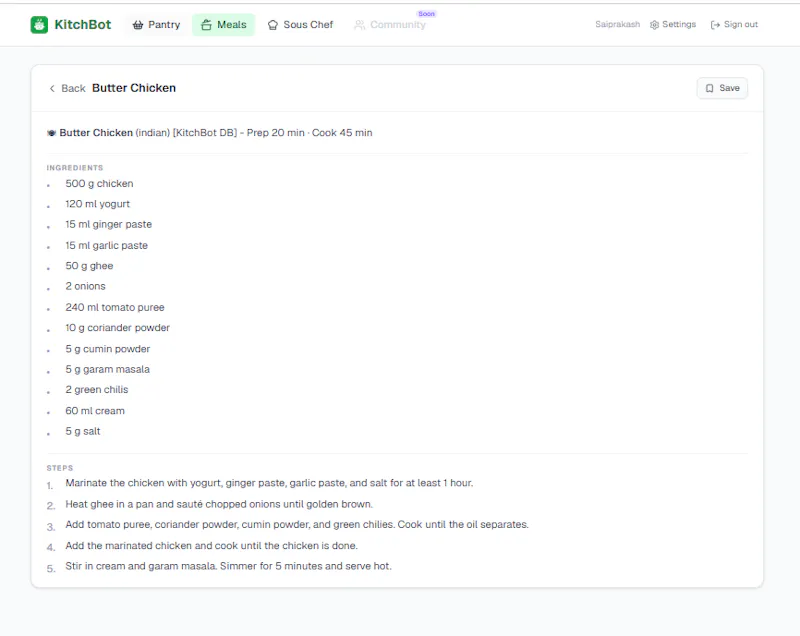Click the Community people icon

[360, 24]
